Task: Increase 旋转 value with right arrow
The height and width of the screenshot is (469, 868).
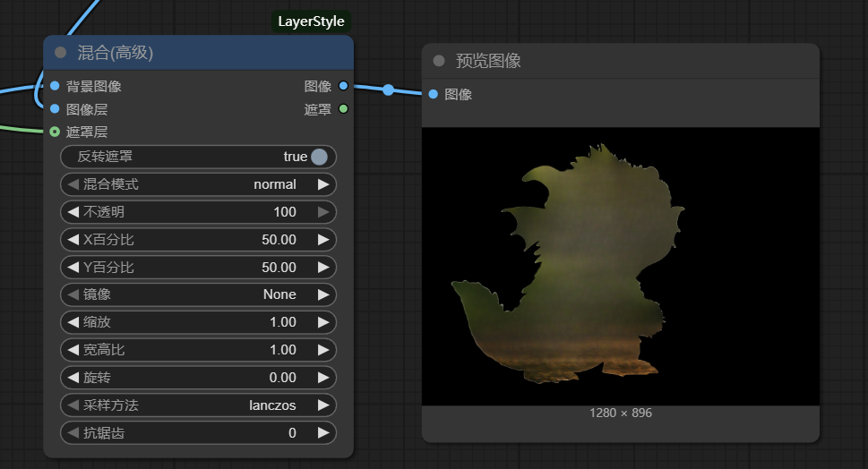Action: click(x=323, y=377)
